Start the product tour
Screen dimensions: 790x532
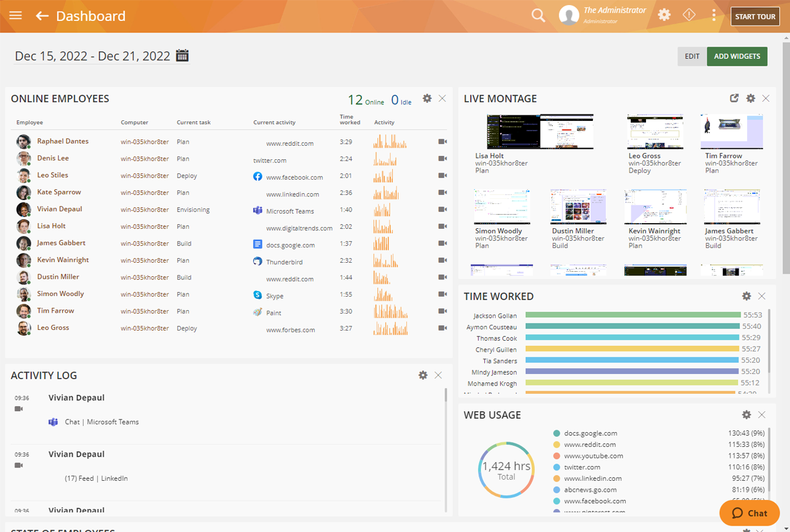click(x=755, y=17)
